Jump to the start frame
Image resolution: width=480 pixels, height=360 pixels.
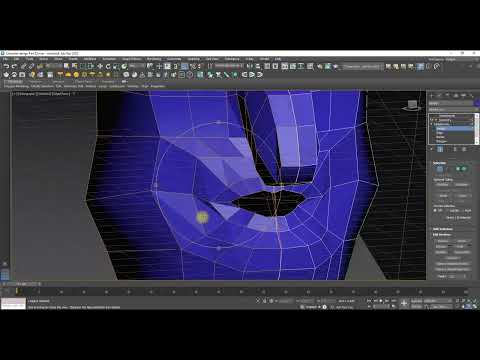click(369, 301)
